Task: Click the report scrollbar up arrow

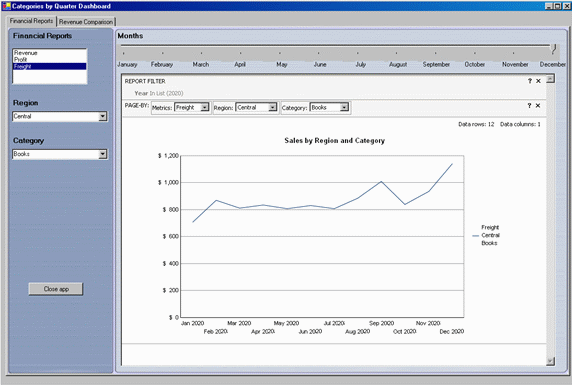Action: click(550, 78)
